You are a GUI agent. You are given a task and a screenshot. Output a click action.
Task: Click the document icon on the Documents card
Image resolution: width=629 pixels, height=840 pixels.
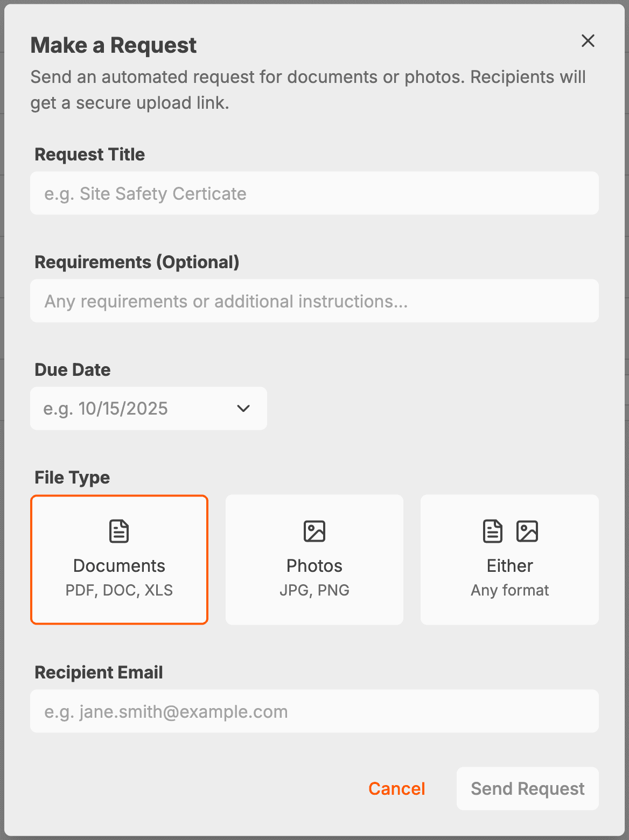[118, 531]
